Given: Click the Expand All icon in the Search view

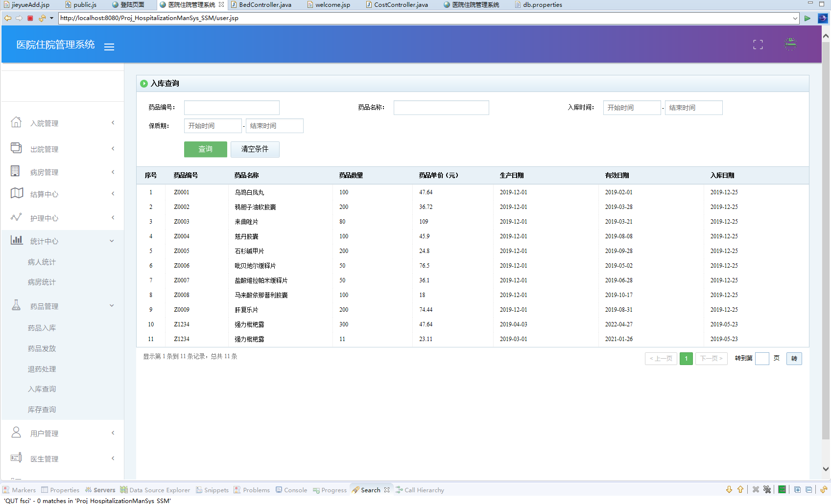Looking at the screenshot, I should [x=797, y=490].
